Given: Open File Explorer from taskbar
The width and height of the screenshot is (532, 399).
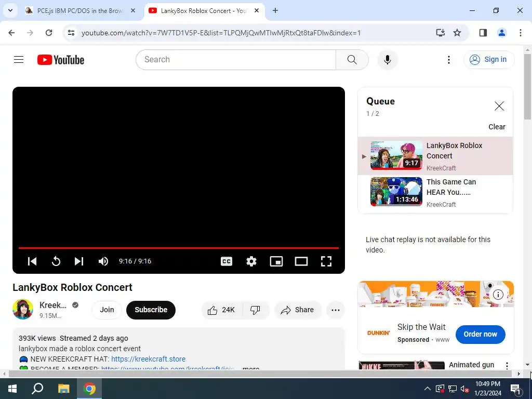Looking at the screenshot, I should pos(63,389).
